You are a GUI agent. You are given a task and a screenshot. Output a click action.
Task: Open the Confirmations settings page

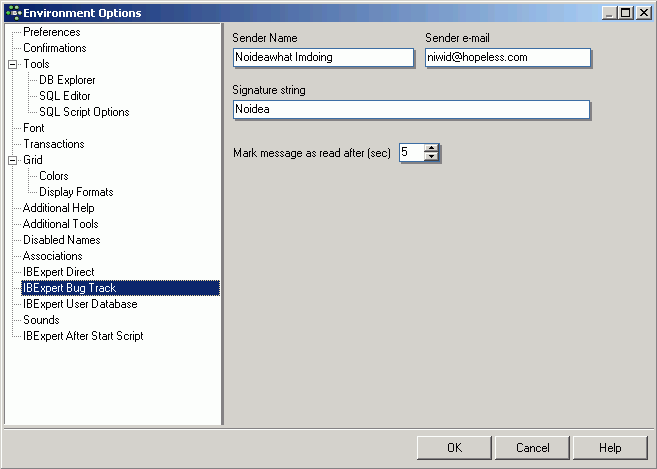tap(54, 48)
